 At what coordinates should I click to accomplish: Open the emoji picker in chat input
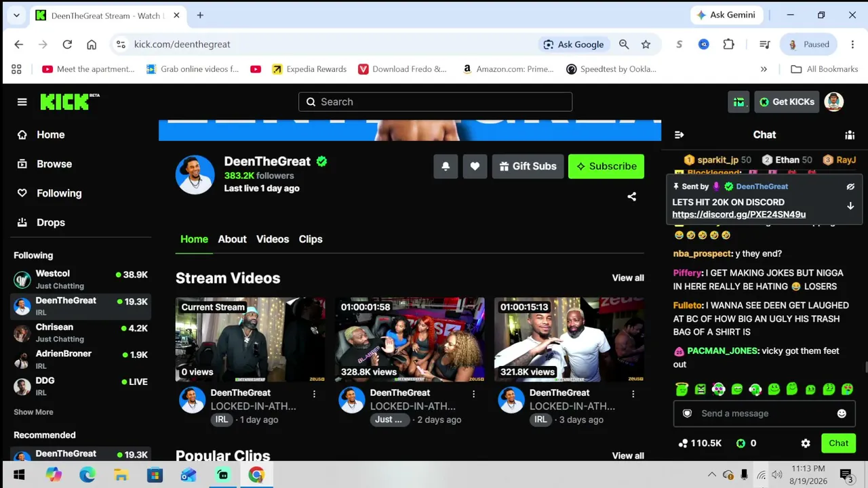842,413
